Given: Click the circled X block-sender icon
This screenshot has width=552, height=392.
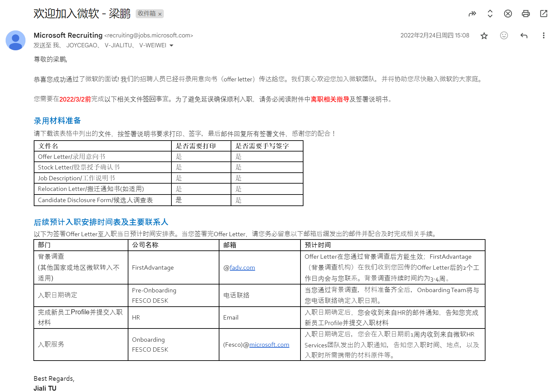Looking at the screenshot, I should pos(508,14).
